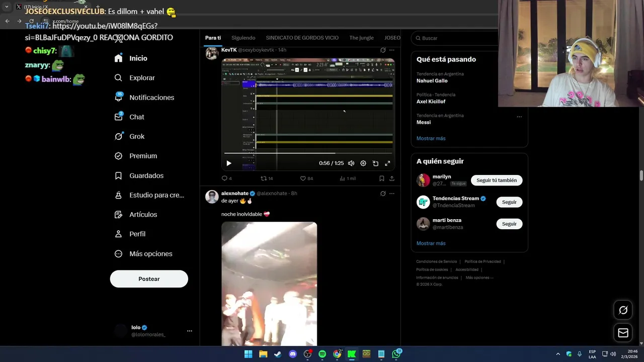Open alexnohate profile avatar
This screenshot has height=362, width=644.
[212, 197]
